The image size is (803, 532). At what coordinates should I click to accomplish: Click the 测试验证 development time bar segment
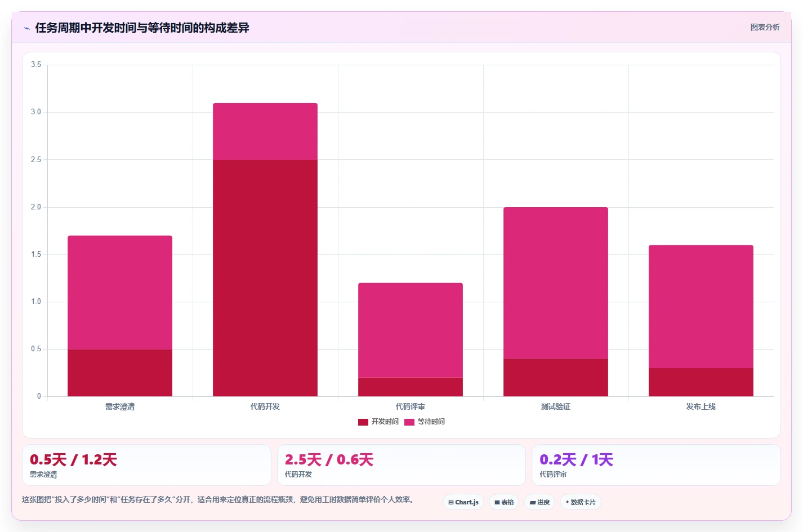tap(556, 377)
